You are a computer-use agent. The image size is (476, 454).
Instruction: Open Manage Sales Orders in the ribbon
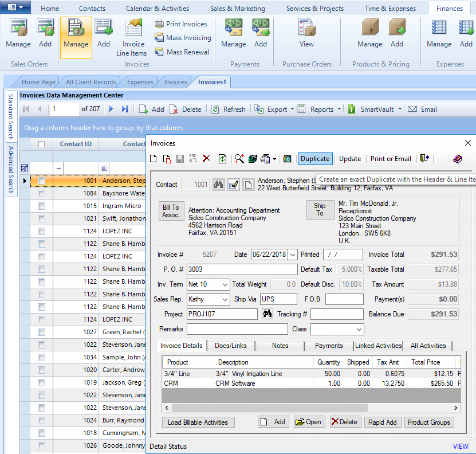tap(18, 33)
